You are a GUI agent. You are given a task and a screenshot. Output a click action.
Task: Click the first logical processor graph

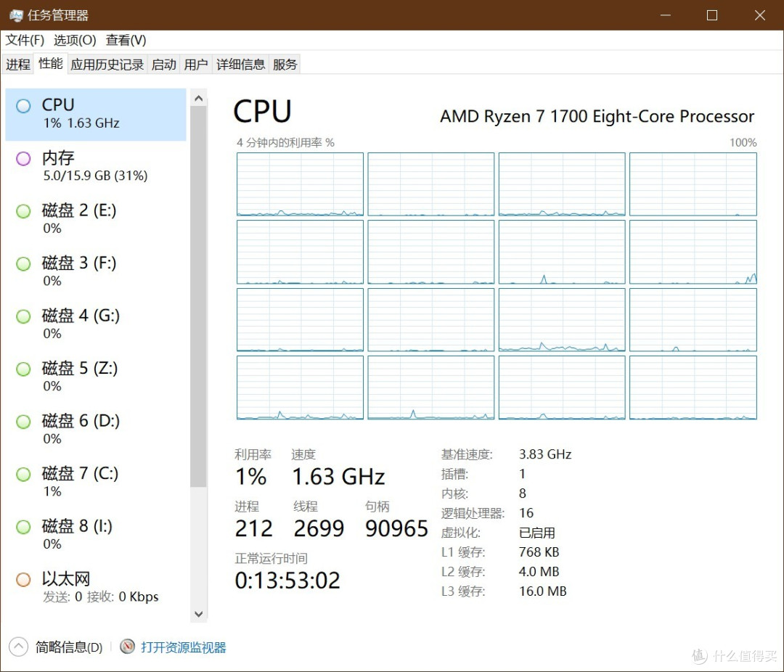tap(300, 184)
